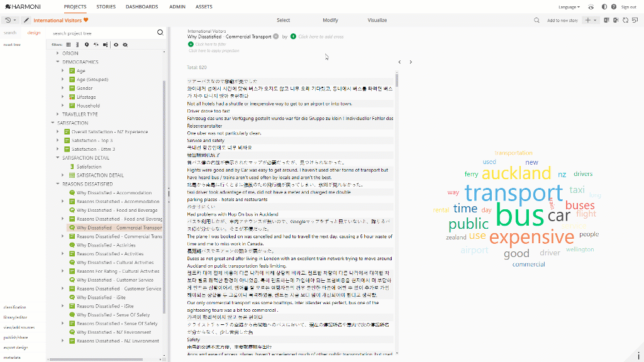Click the undo window icon at far right
The height and width of the screenshot is (362, 644).
point(635,20)
